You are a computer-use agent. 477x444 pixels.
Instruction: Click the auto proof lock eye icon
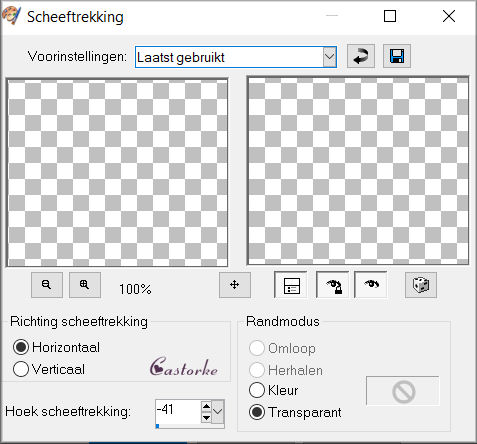tap(333, 285)
